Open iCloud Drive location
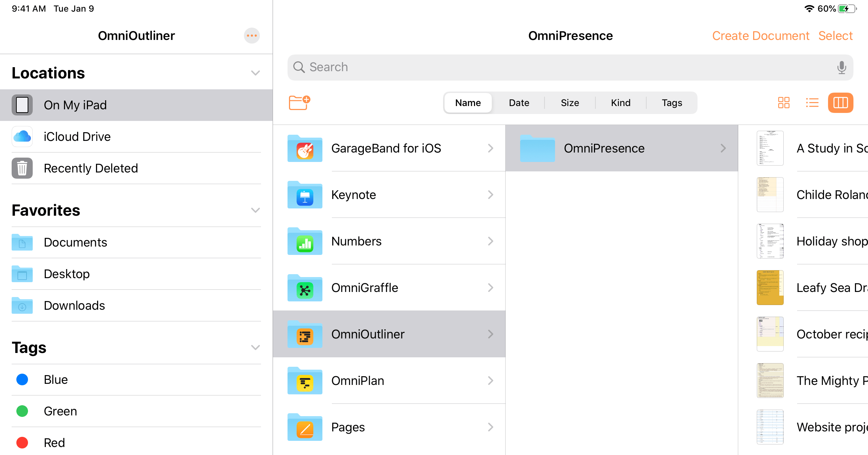This screenshot has height=455, width=868. (136, 137)
